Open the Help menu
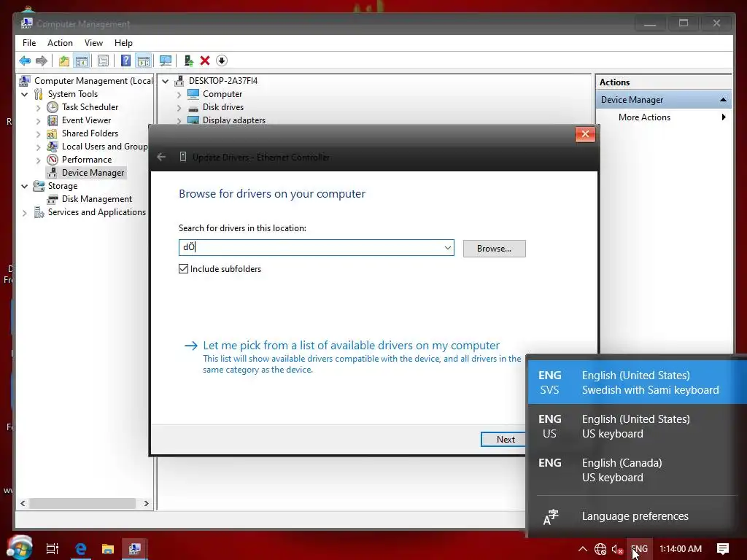This screenshot has width=747, height=560. pos(123,43)
